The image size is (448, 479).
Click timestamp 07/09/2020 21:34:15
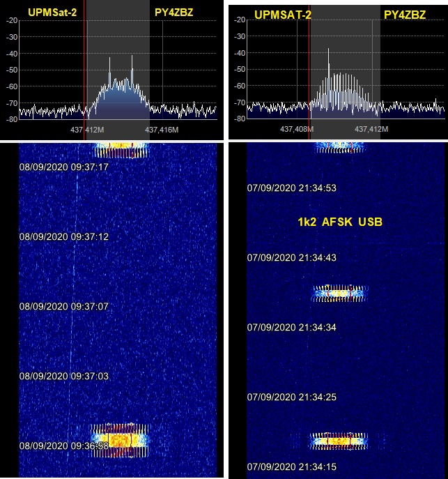point(292,466)
